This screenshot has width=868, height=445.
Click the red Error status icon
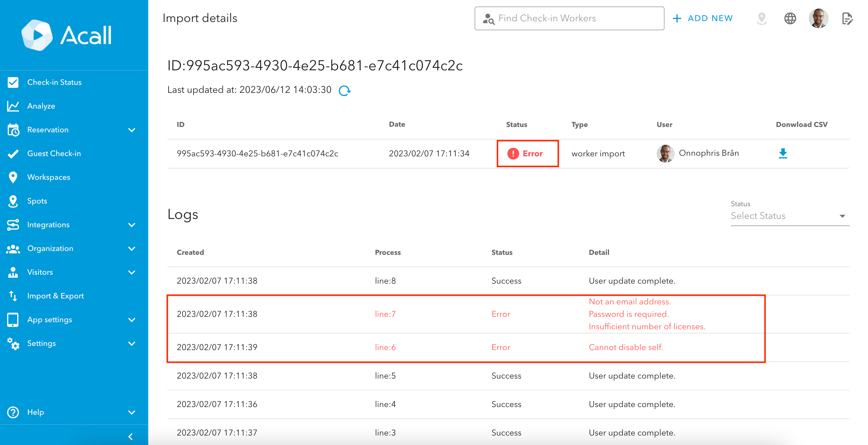[513, 154]
